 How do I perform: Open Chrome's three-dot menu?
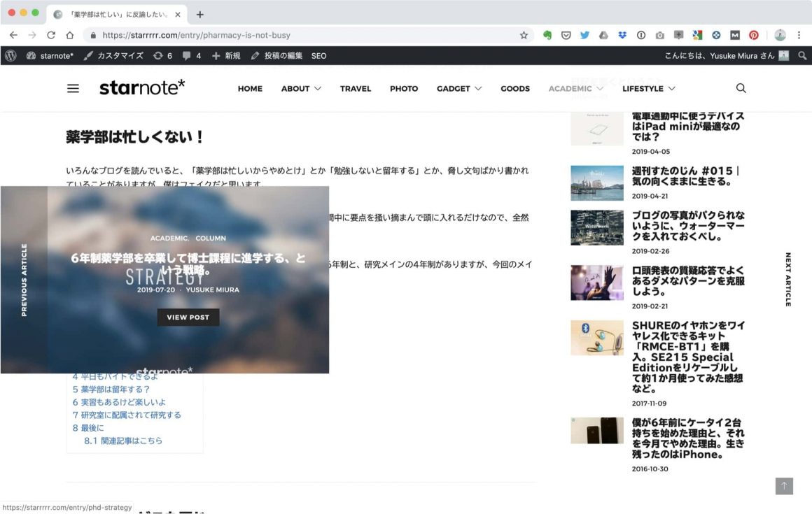pos(799,35)
